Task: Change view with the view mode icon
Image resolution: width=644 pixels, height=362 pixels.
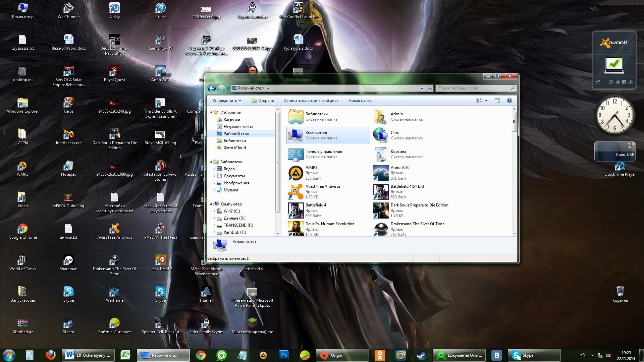Action: click(479, 101)
